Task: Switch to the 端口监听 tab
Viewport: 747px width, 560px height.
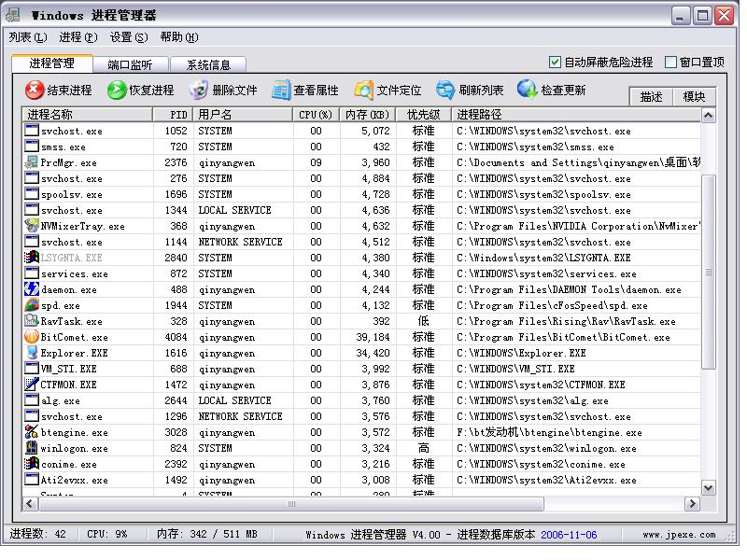Action: [x=130, y=64]
